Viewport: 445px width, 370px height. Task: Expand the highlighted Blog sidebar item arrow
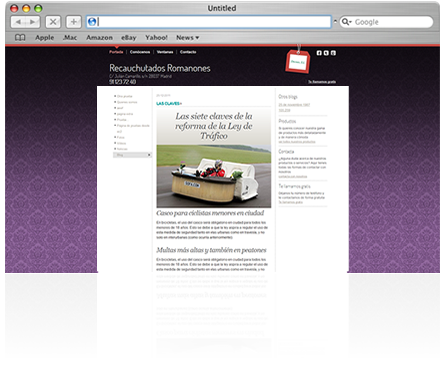tap(149, 155)
